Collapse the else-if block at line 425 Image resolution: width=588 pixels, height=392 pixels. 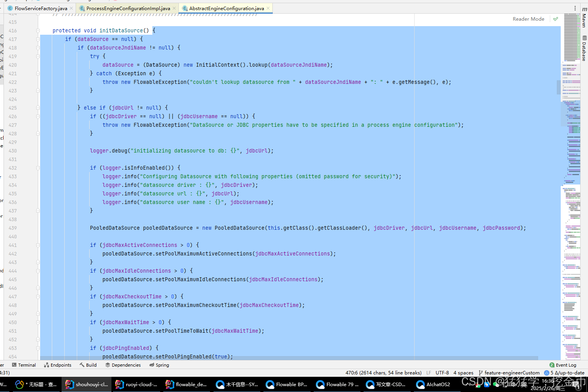click(37, 108)
